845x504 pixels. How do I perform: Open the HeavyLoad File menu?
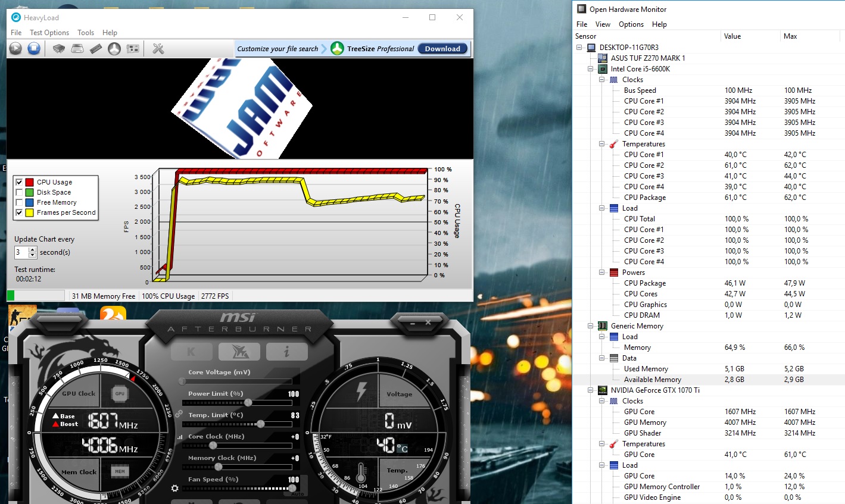click(16, 33)
